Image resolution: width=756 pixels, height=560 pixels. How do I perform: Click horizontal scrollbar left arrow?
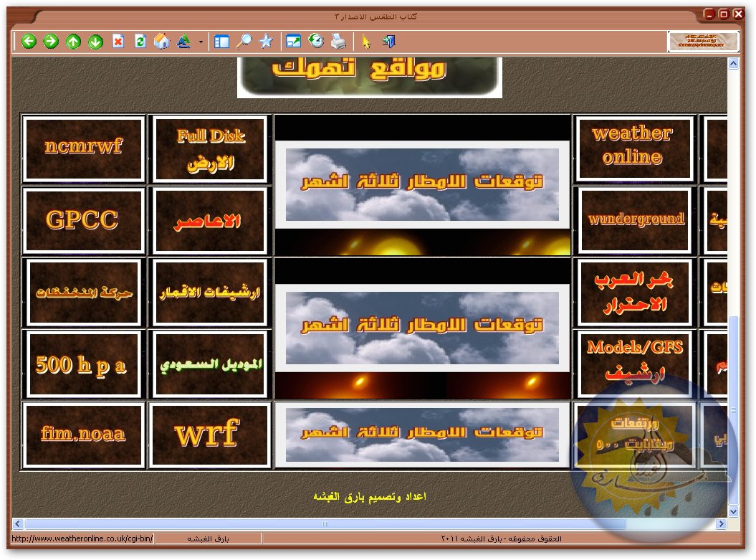click(x=18, y=523)
